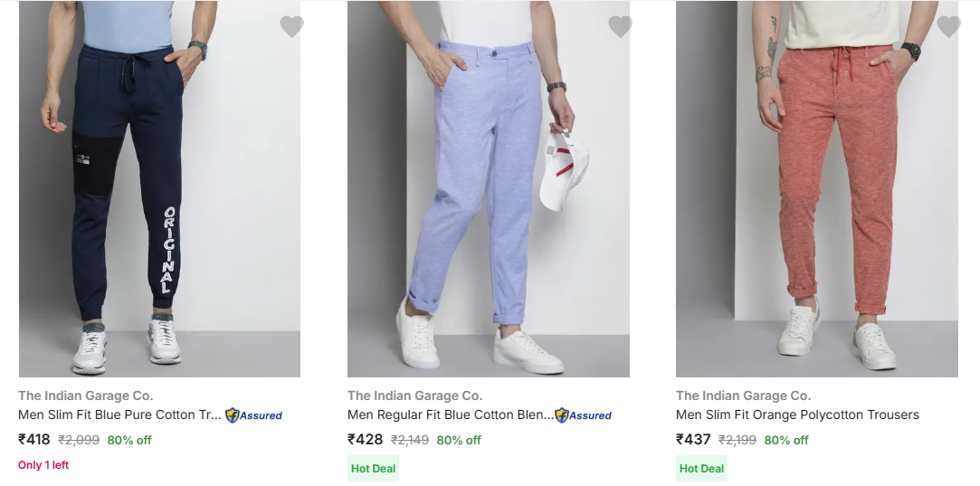Tap the heart on light blue trousers

coord(620,27)
